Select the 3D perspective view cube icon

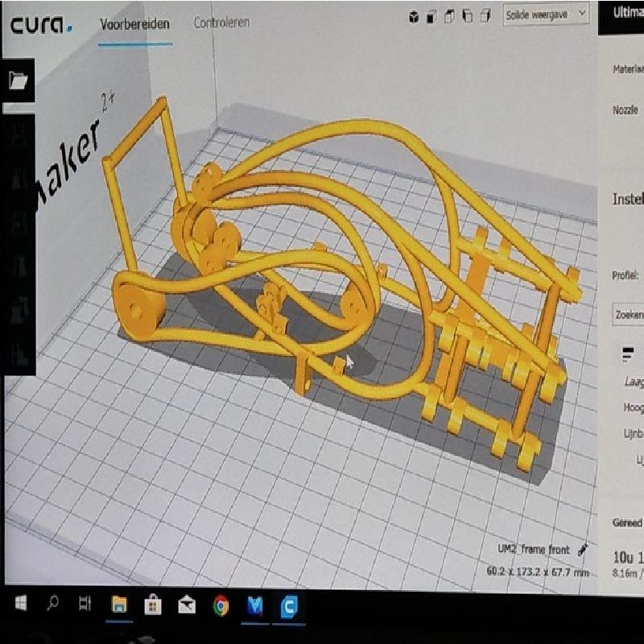[x=414, y=16]
